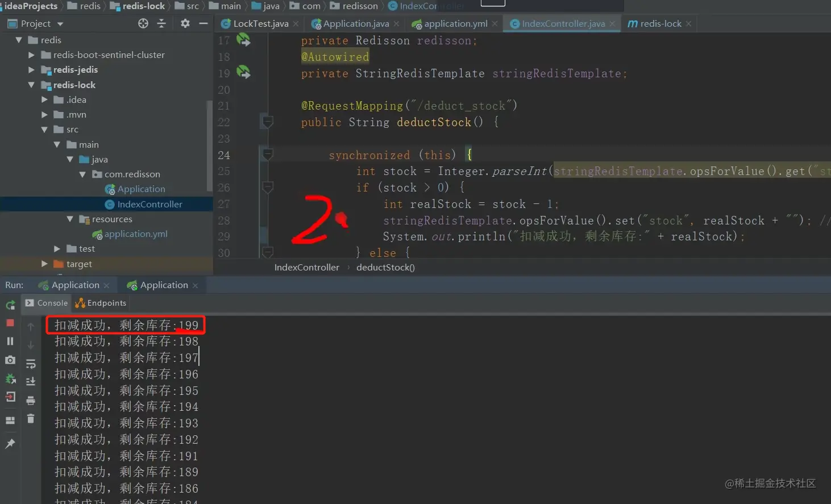Expand the redis-jedis module folder

click(x=32, y=70)
